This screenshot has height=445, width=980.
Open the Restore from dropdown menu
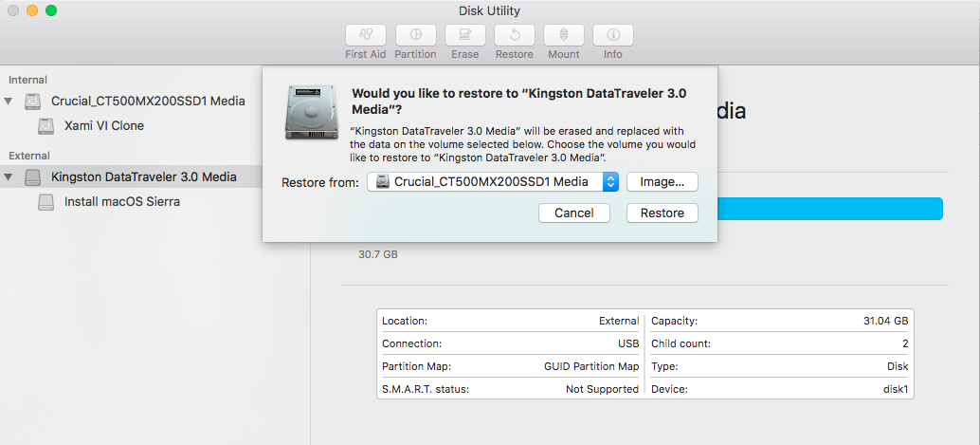pyautogui.click(x=493, y=182)
